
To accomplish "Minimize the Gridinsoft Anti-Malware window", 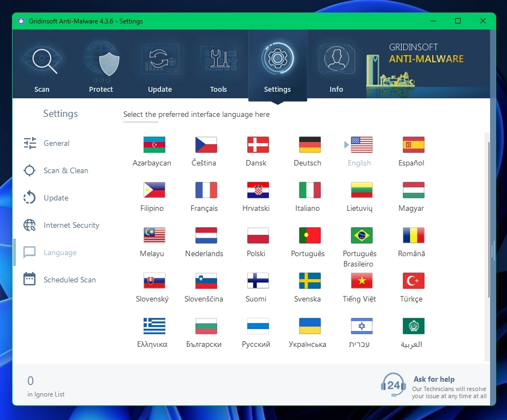I will (x=433, y=21).
